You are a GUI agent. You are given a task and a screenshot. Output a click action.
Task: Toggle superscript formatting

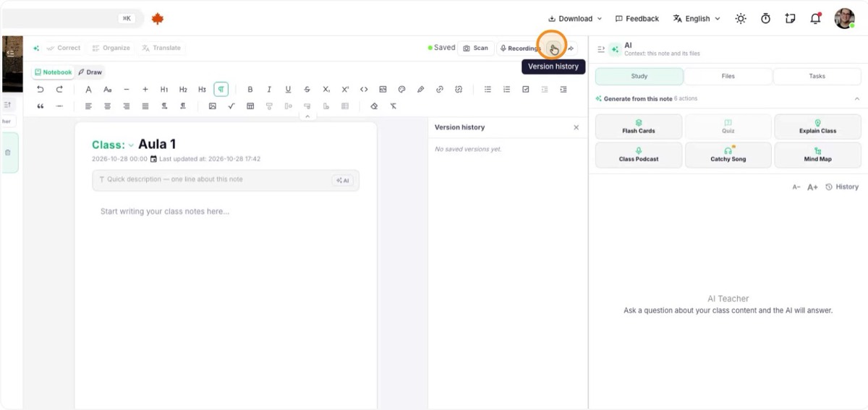(345, 90)
